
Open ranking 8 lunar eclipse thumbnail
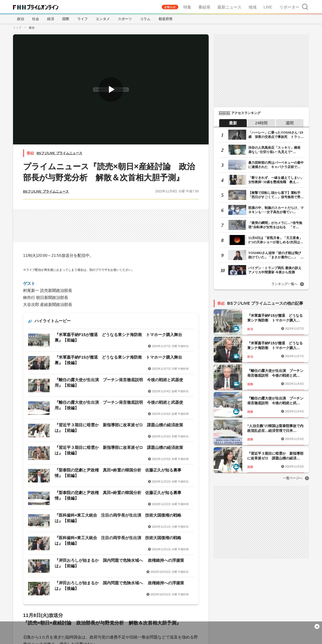(x=237, y=240)
